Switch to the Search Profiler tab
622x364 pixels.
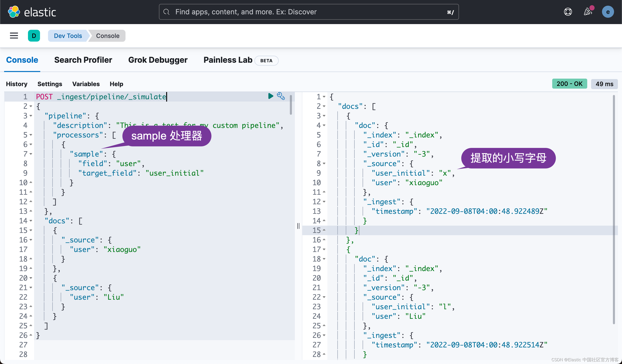(83, 60)
